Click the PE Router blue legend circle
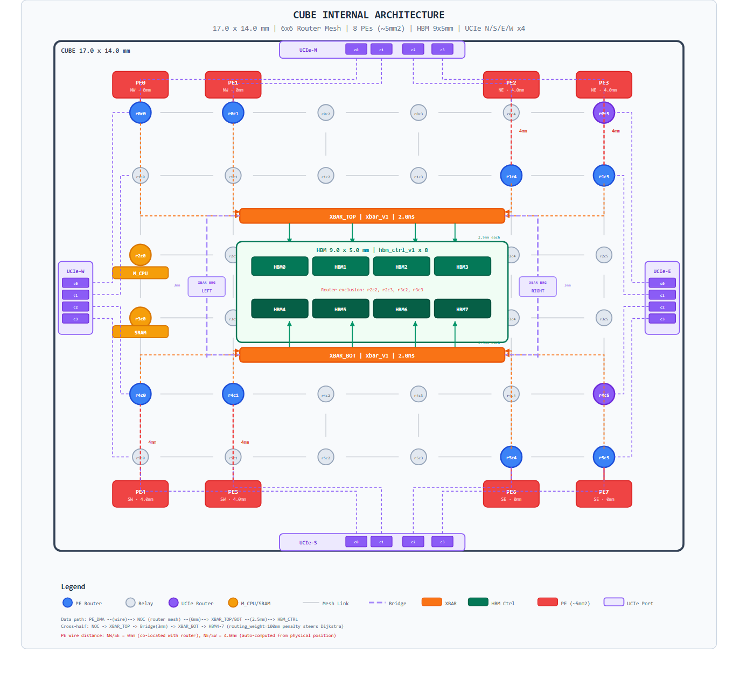 (67, 603)
